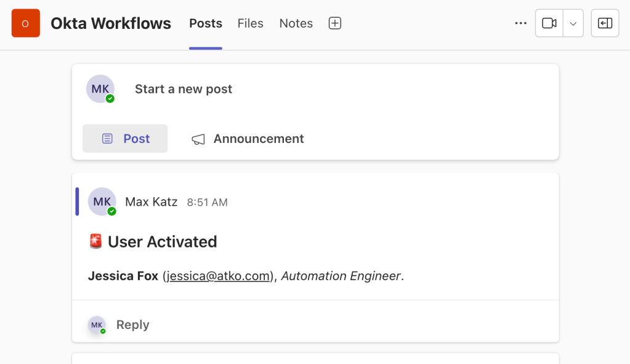Select the Post type option
Screen dimensions: 630x364
click(125, 139)
